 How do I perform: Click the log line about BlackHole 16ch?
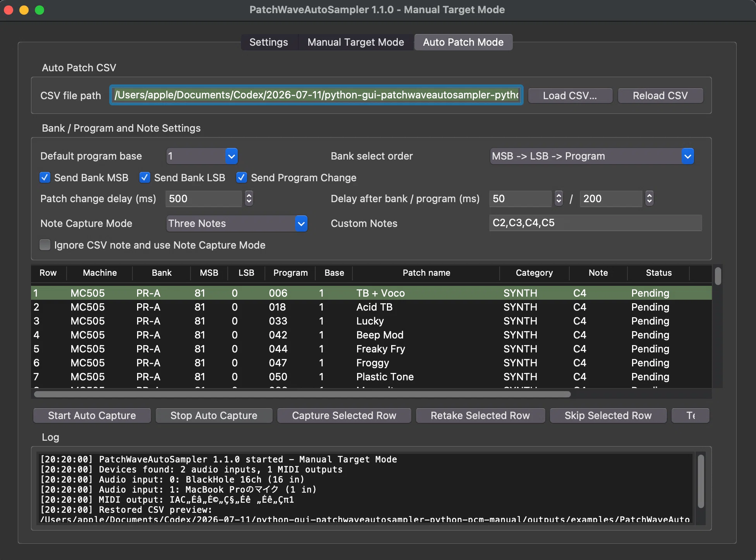(172, 479)
